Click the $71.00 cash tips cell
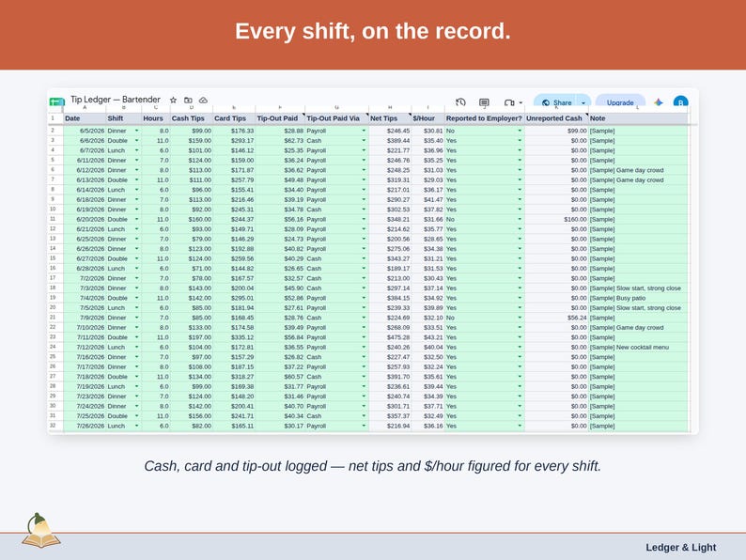Viewport: 746px width, 560px height. tap(192, 269)
